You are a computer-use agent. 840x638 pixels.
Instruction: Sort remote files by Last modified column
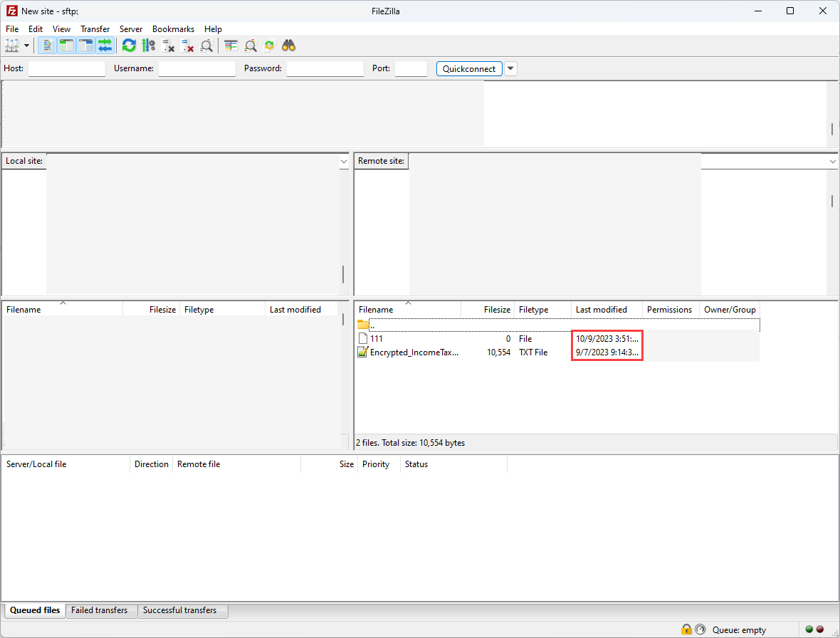point(607,309)
